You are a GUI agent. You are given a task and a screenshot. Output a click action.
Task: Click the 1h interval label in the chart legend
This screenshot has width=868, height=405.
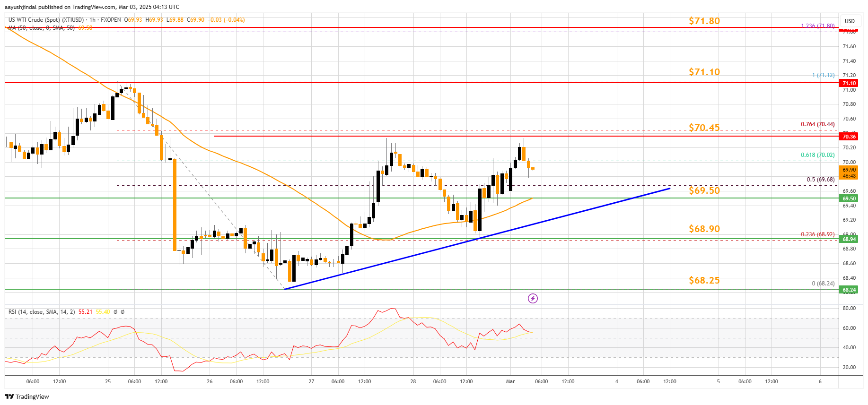coord(92,20)
